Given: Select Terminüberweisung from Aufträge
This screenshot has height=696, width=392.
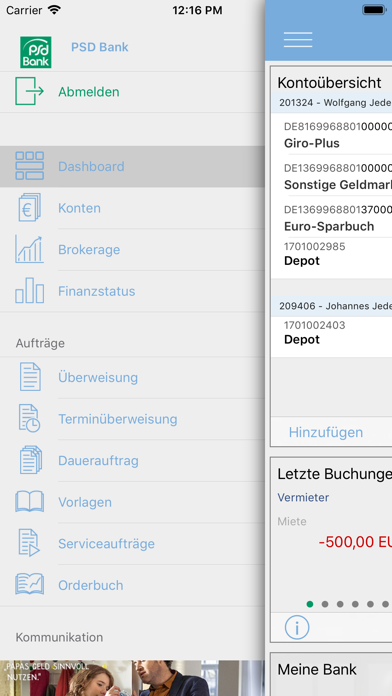Looking at the screenshot, I should (x=132, y=419).
